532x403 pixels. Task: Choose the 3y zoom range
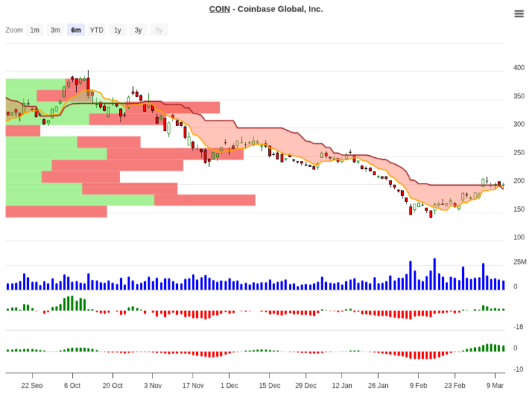tap(138, 30)
